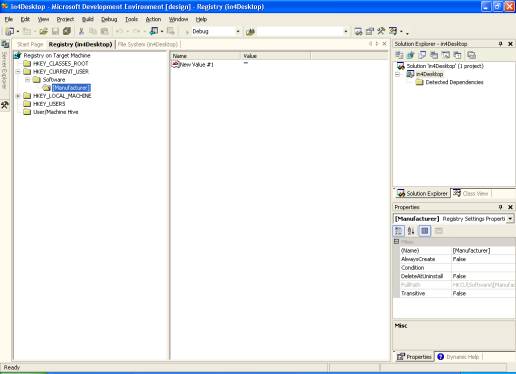Expand the HKEY_LOCAL_MACHINE node
Image resolution: width=516 pixels, height=374 pixels.
coord(18,96)
